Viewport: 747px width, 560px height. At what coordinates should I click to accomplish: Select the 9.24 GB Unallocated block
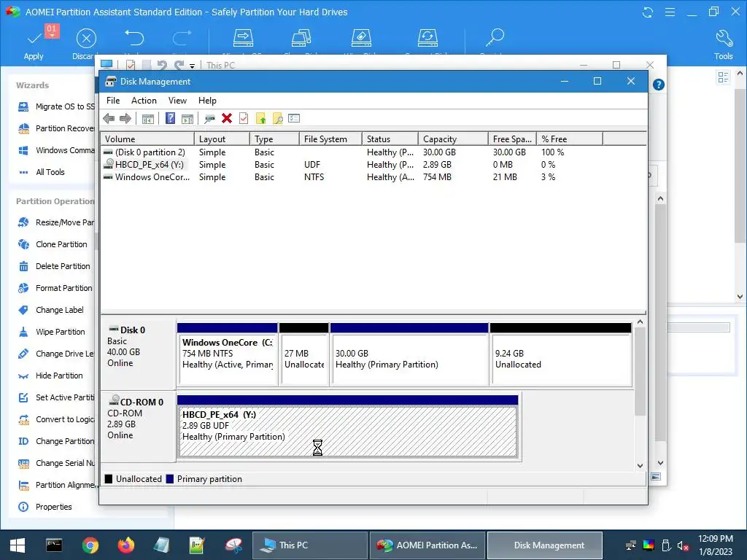pyautogui.click(x=561, y=354)
